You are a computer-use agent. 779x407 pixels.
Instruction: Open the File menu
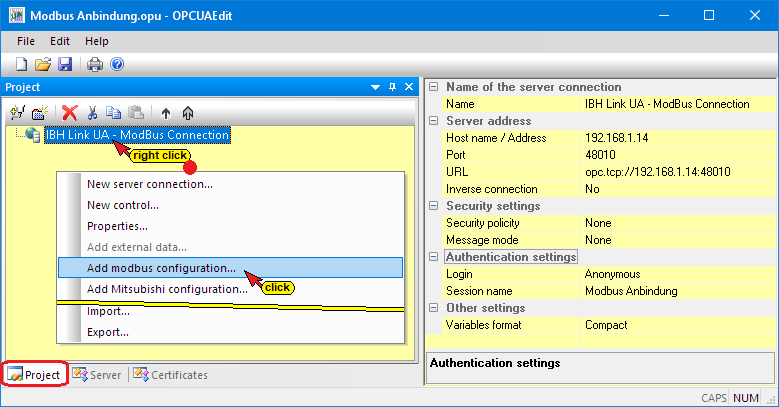pos(26,41)
